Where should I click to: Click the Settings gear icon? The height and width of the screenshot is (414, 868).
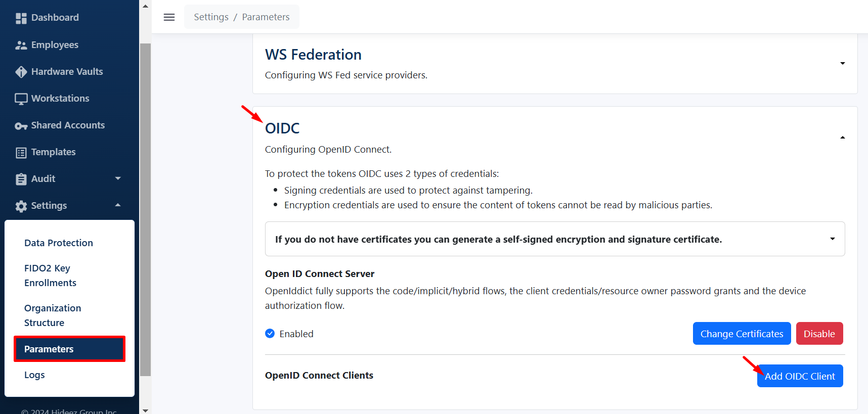[21, 206]
